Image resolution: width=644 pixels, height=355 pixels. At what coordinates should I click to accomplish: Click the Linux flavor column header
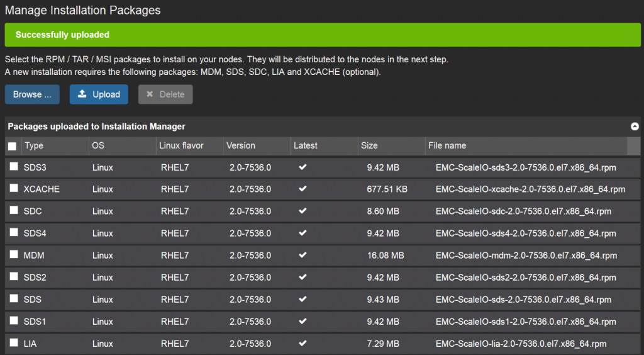pos(181,145)
